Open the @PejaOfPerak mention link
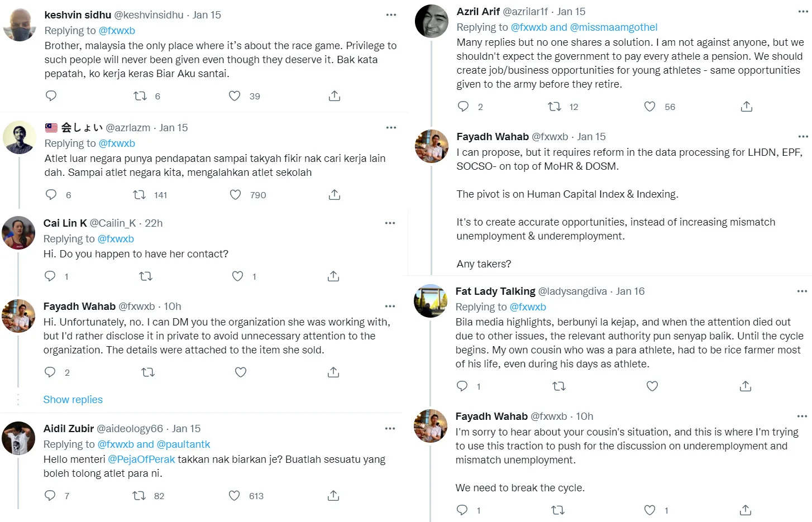This screenshot has height=522, width=812. (141, 459)
